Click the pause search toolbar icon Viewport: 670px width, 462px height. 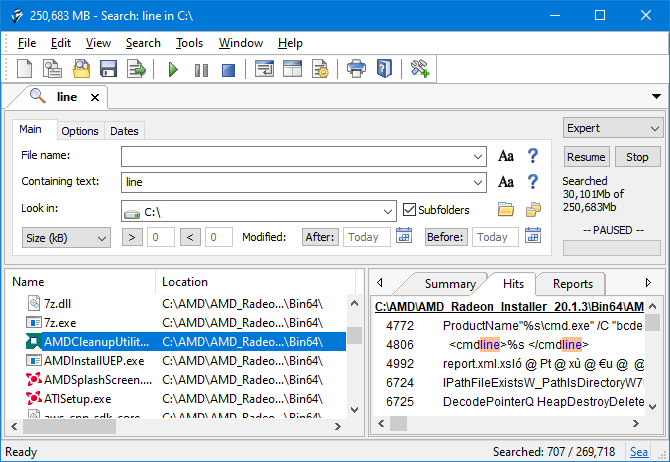point(201,69)
